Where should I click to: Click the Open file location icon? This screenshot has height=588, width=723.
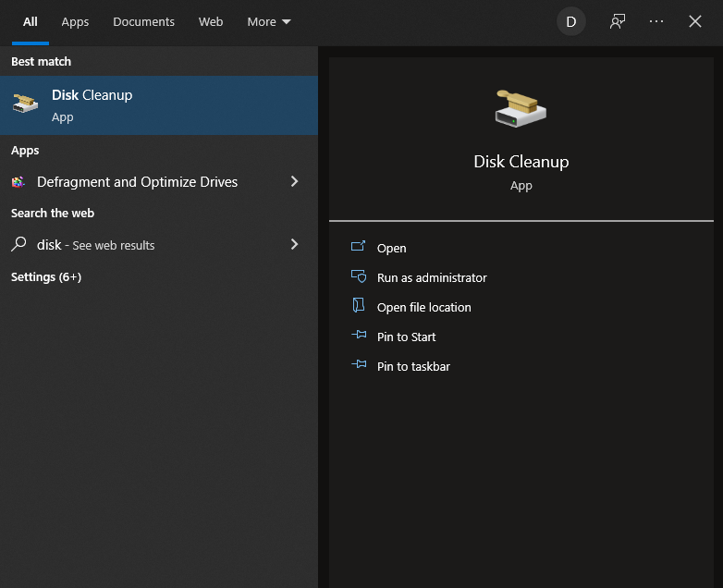tap(359, 305)
